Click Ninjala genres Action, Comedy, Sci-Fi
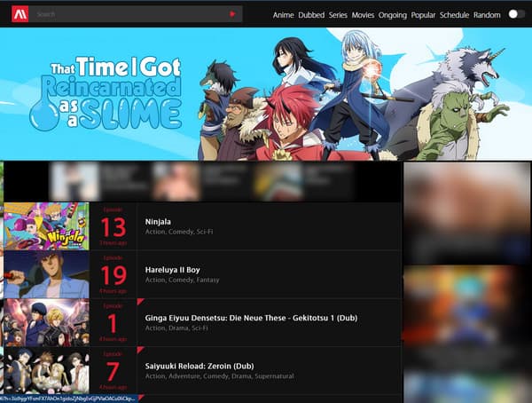This screenshot has height=403, width=532. pos(179,232)
